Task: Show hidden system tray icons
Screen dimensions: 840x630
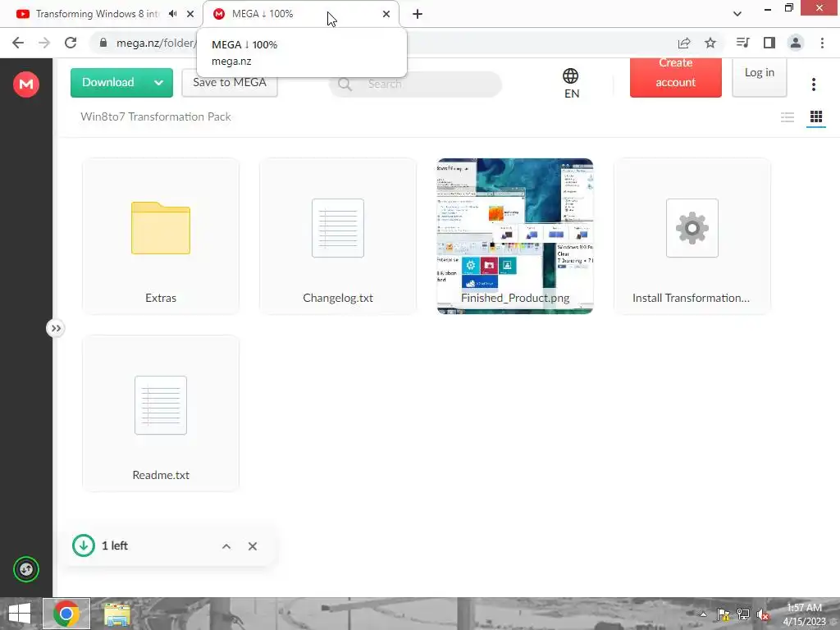Action: point(703,614)
